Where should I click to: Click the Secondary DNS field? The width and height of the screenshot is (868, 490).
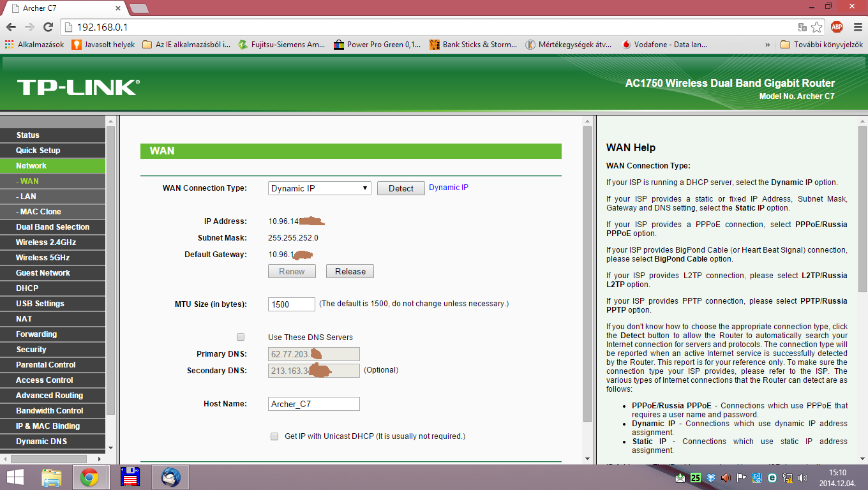click(x=314, y=371)
